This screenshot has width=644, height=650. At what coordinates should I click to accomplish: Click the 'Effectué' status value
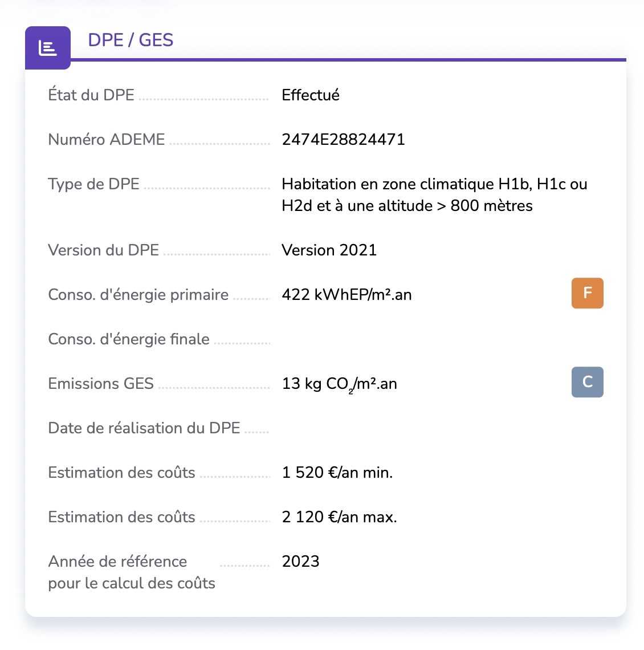point(311,95)
